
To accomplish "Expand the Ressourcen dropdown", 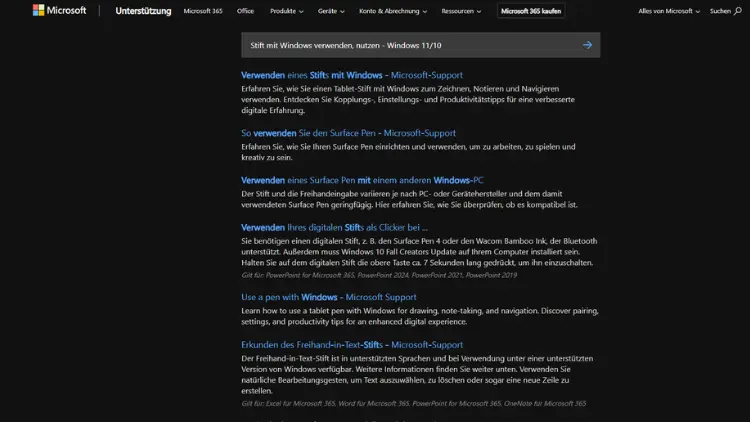I will pos(461,11).
